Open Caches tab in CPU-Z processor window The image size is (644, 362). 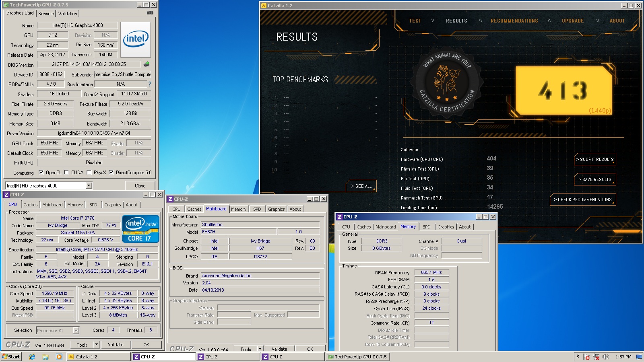point(31,205)
